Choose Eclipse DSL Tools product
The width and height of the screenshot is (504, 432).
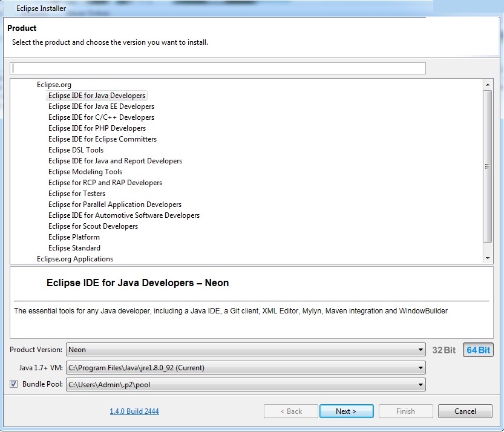pos(76,150)
